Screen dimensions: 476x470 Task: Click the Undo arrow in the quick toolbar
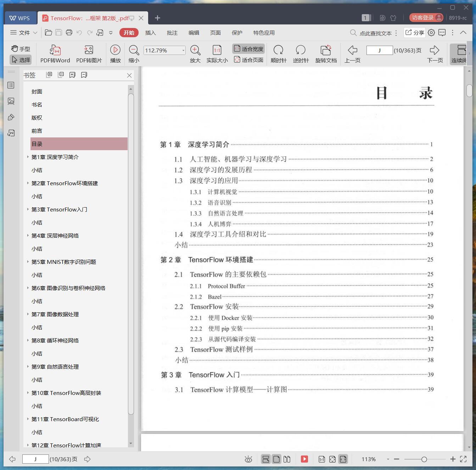(x=79, y=33)
